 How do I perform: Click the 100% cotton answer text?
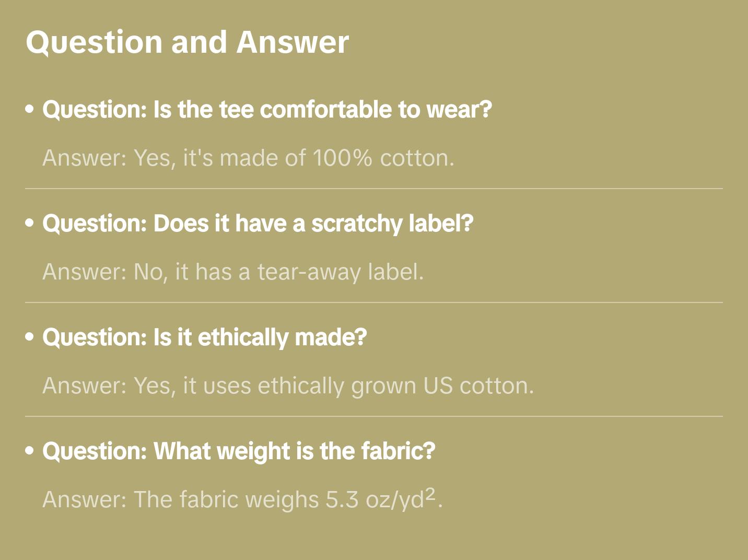pos(248,158)
